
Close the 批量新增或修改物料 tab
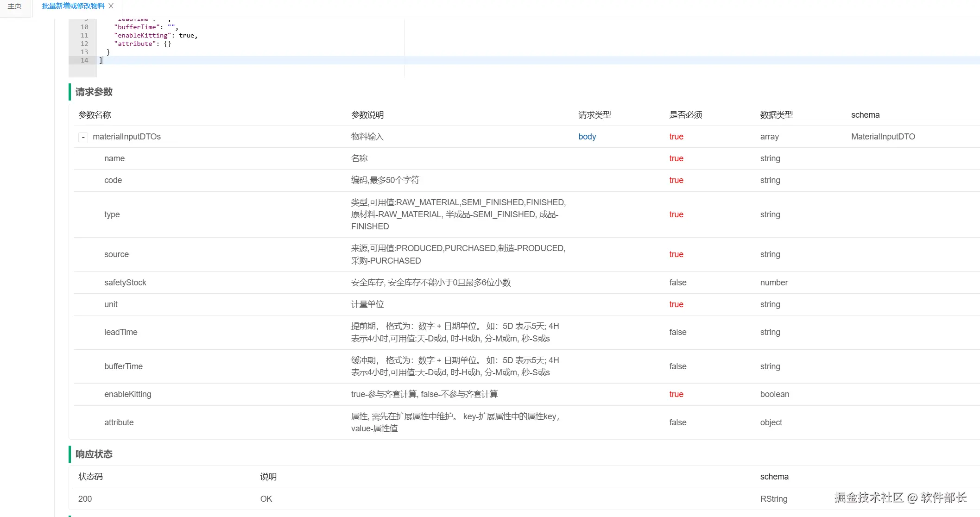click(111, 6)
